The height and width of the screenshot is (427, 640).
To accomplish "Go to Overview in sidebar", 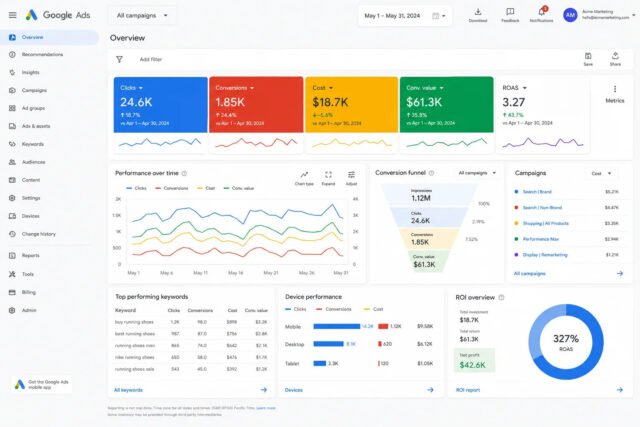I will pyautogui.click(x=49, y=37).
